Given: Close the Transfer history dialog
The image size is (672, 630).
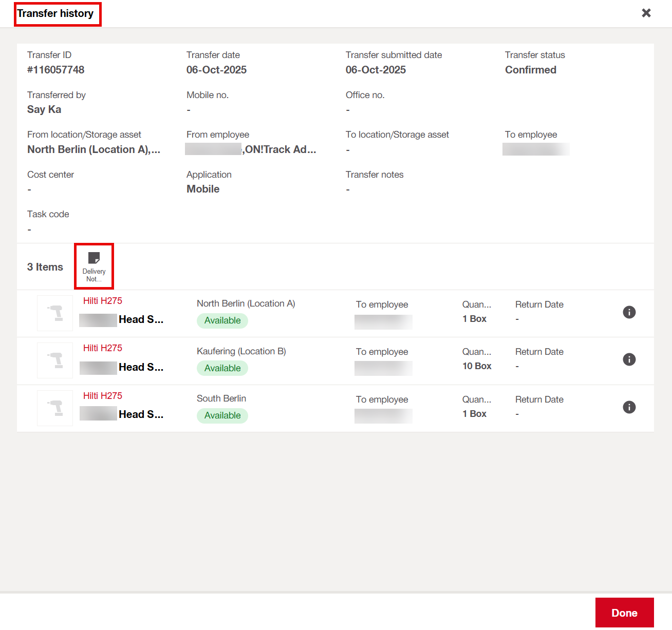Looking at the screenshot, I should [x=646, y=13].
